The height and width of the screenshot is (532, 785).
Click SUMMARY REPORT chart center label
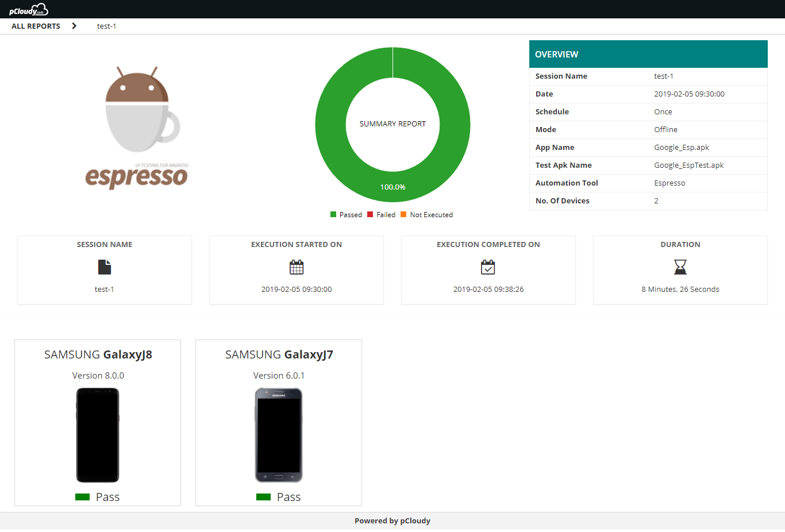[392, 124]
